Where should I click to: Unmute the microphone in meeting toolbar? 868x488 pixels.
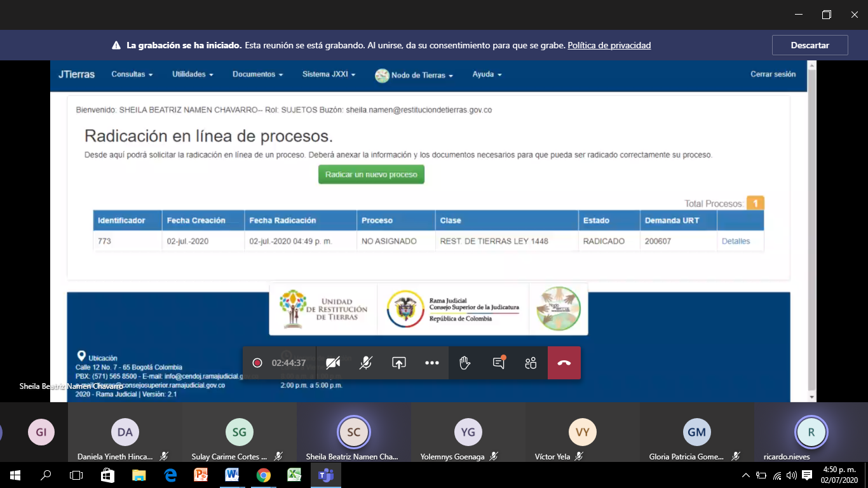[365, 363]
